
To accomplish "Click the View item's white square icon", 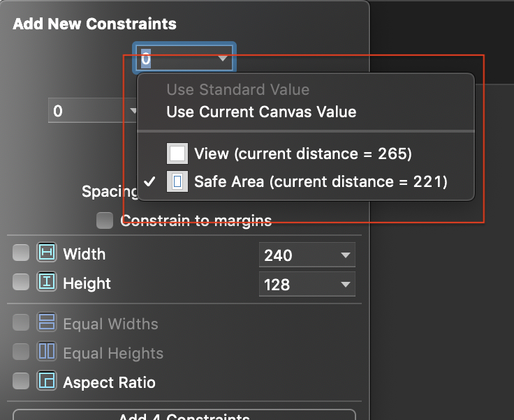I will pos(177,153).
